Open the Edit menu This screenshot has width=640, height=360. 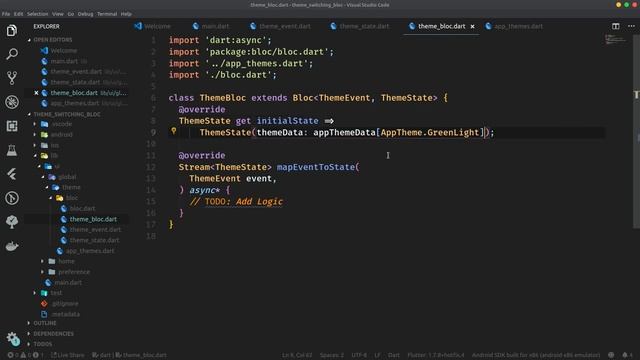[18, 14]
